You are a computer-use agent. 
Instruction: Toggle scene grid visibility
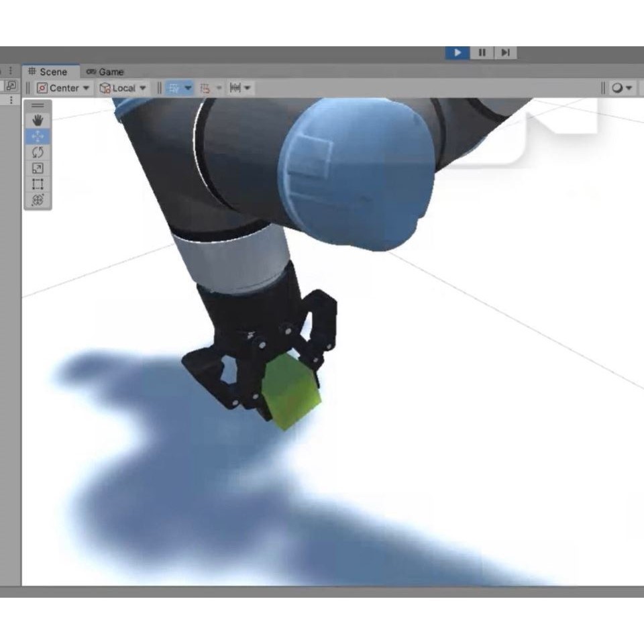(x=174, y=88)
